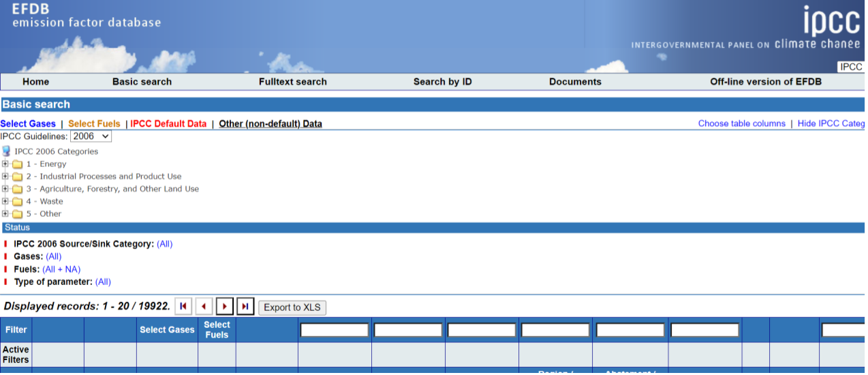Expand the 4 - Waste tree node
868x375 pixels.
coord(5,201)
